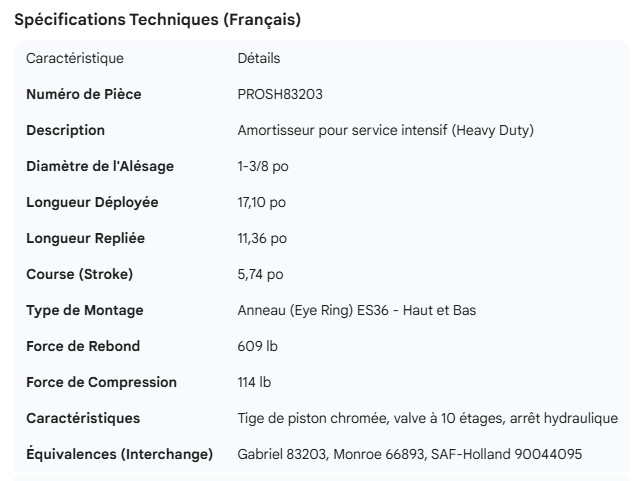This screenshot has width=642, height=481.
Task: Select the part number PROSH83203
Action: (279, 94)
